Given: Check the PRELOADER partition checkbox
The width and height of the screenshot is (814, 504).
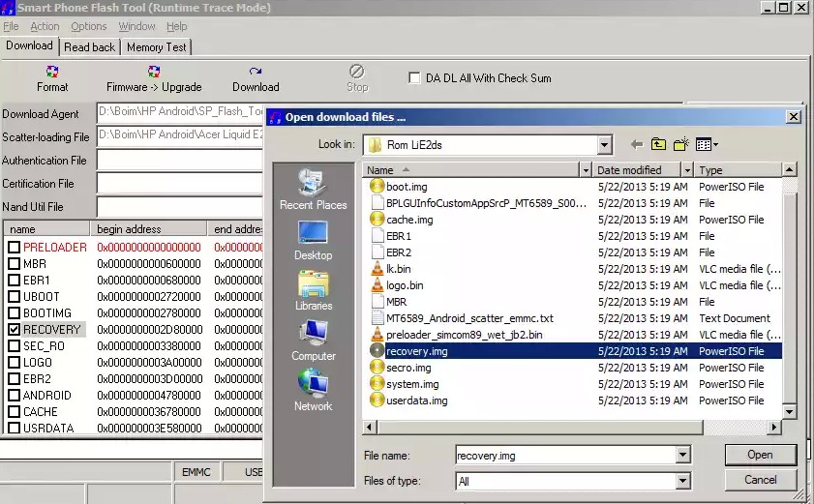Looking at the screenshot, I should point(14,247).
